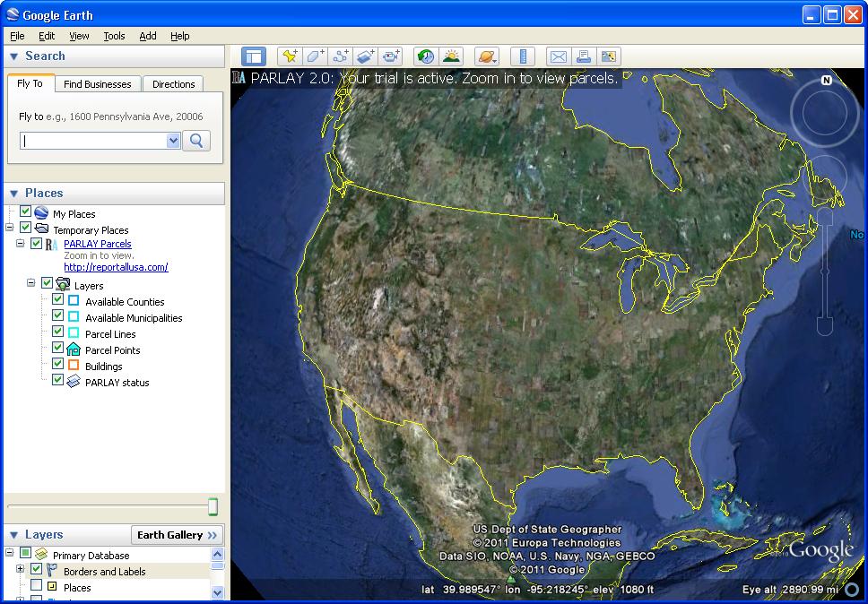
Task: Click the Available Counties square icon
Action: click(73, 301)
